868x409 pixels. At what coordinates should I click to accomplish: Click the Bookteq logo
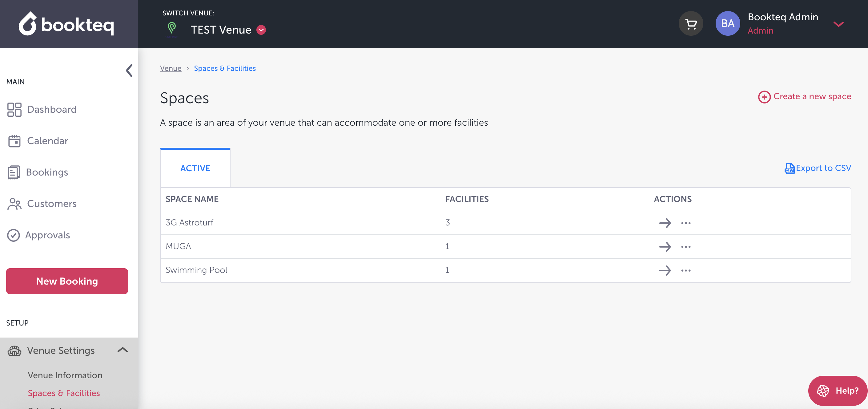click(66, 24)
